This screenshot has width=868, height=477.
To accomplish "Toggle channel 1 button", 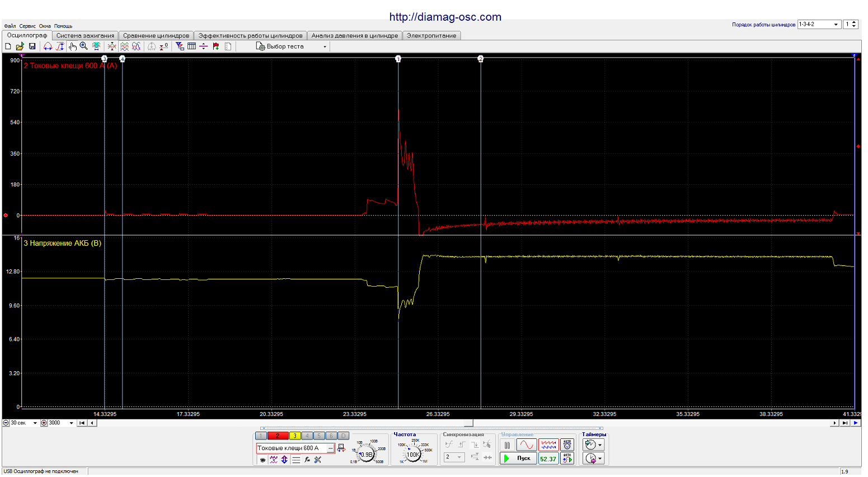I will click(x=261, y=436).
